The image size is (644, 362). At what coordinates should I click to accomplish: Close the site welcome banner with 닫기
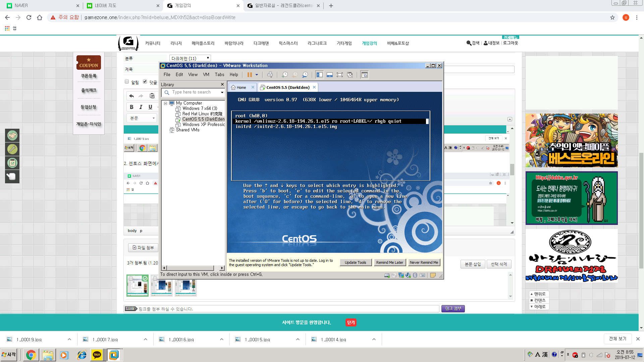pos(351,322)
